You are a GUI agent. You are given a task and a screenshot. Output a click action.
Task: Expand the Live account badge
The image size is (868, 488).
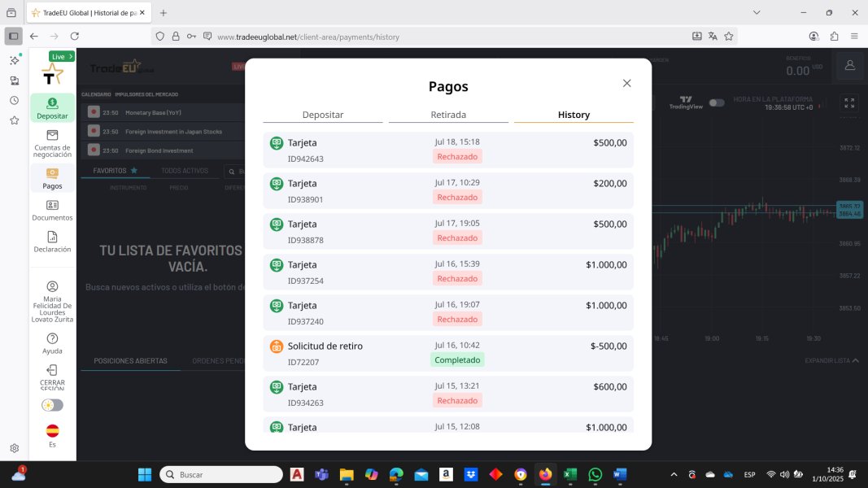pos(61,57)
